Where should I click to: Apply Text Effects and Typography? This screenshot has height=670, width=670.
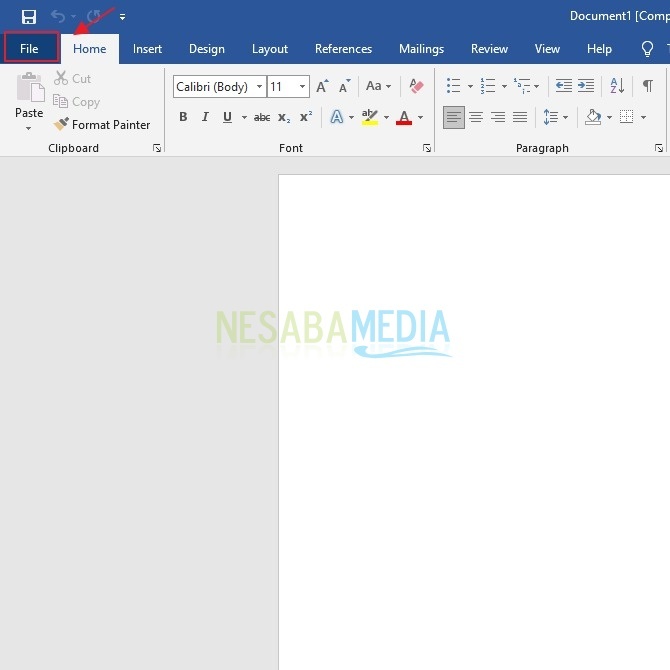click(x=337, y=117)
